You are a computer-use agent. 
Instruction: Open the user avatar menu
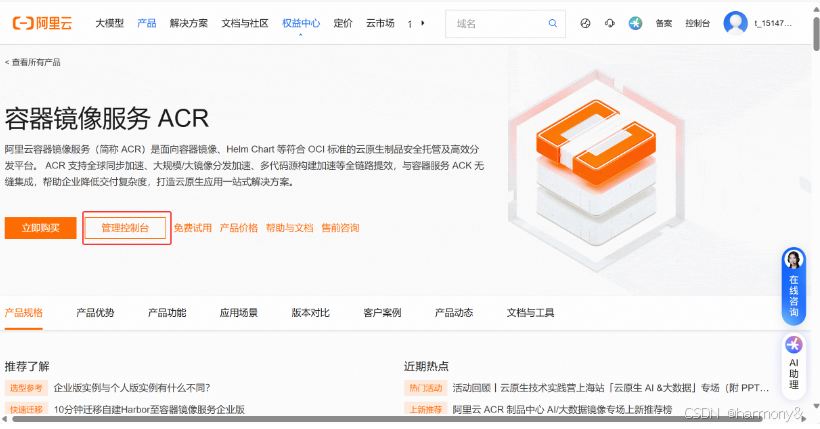[735, 23]
